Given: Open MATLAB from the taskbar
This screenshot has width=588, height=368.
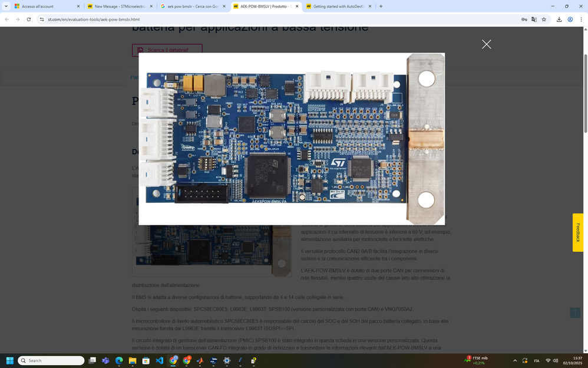Looking at the screenshot, I should coord(200,360).
